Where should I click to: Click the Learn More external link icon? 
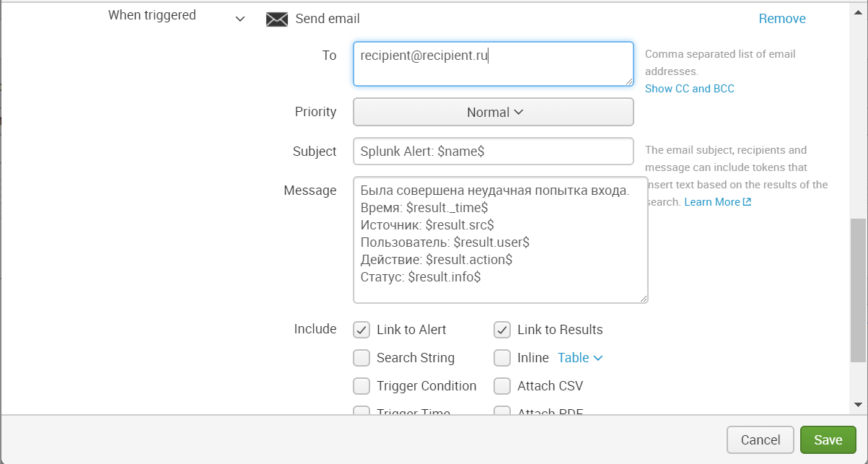[x=747, y=202]
